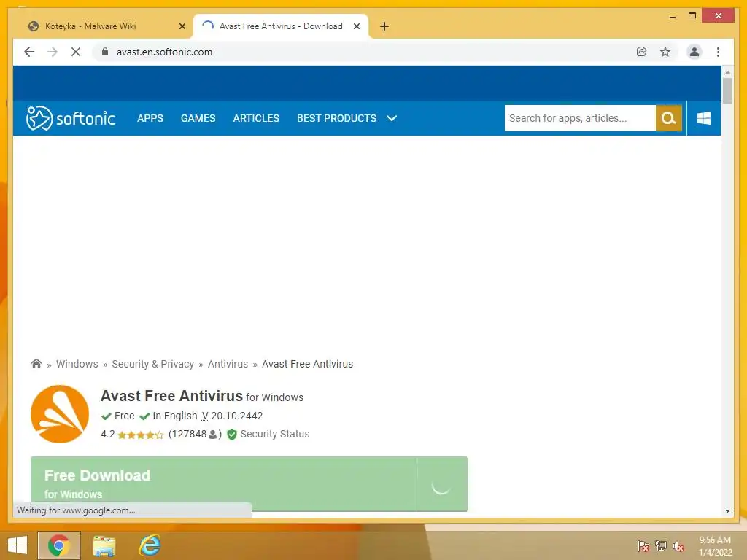Open the ARTICLES menu

pos(256,118)
